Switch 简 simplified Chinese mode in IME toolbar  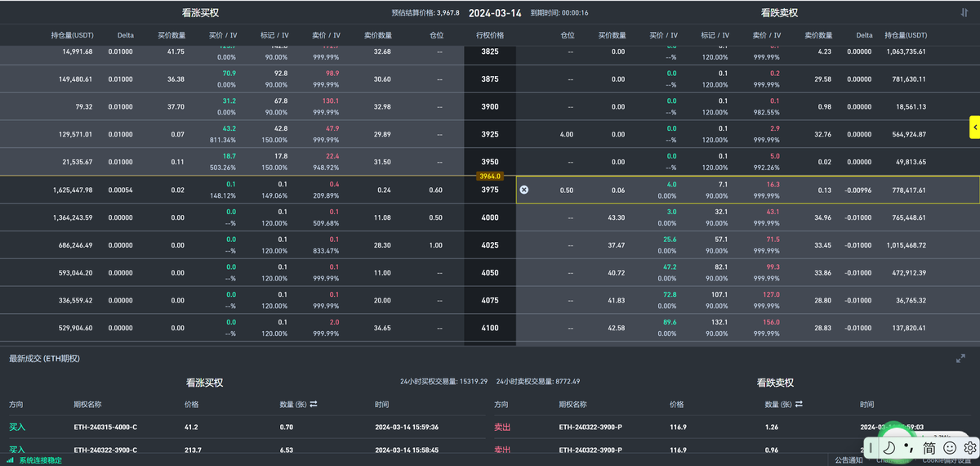(929, 448)
